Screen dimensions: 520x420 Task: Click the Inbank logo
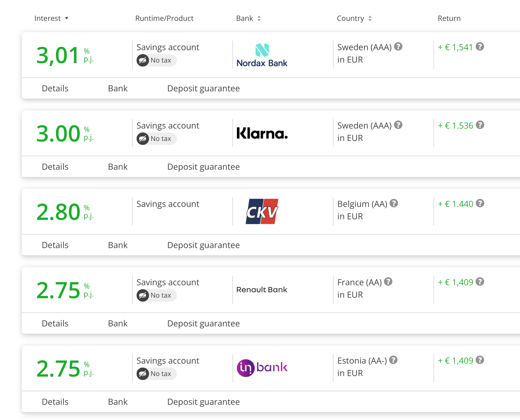tap(262, 368)
